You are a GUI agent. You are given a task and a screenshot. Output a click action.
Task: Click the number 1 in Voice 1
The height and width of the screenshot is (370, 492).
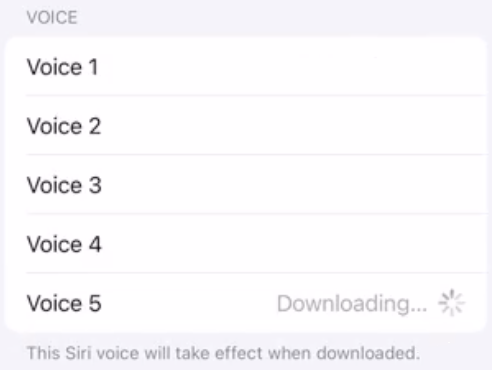(x=93, y=67)
